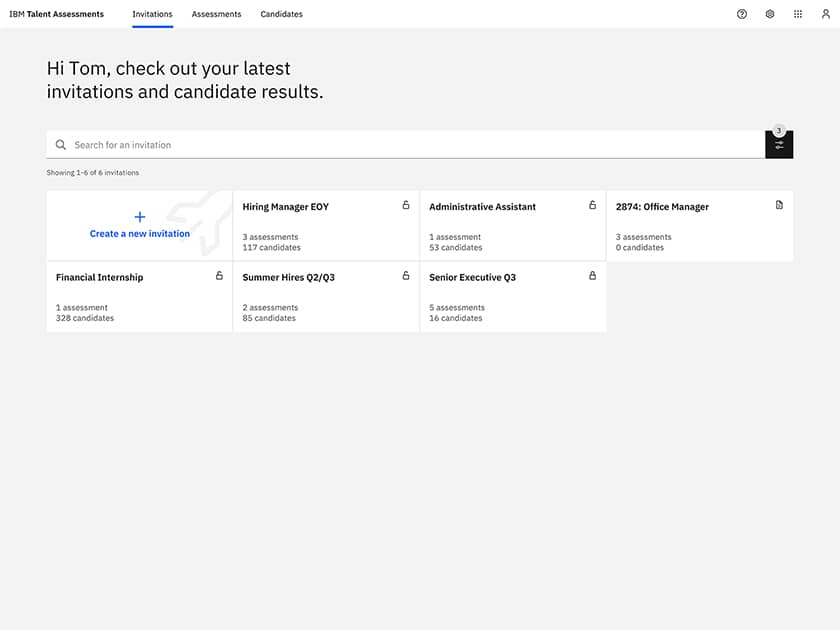The width and height of the screenshot is (840, 630).
Task: Click the invitation search input field
Action: [x=300, y=144]
